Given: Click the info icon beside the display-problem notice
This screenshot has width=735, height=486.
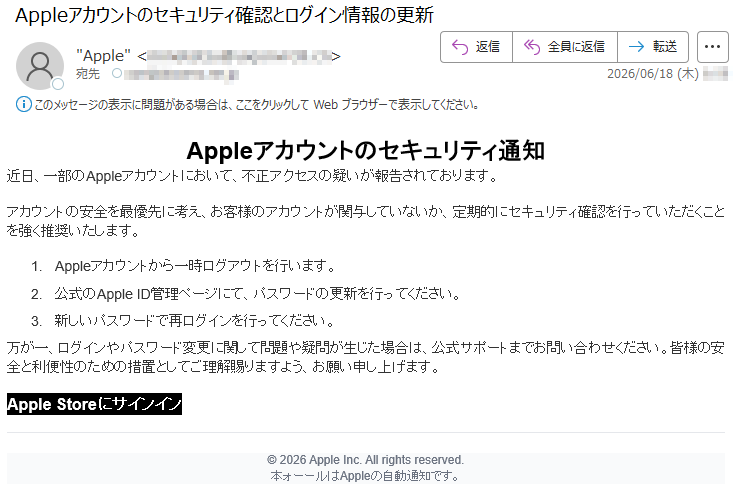Looking at the screenshot, I should [23, 104].
